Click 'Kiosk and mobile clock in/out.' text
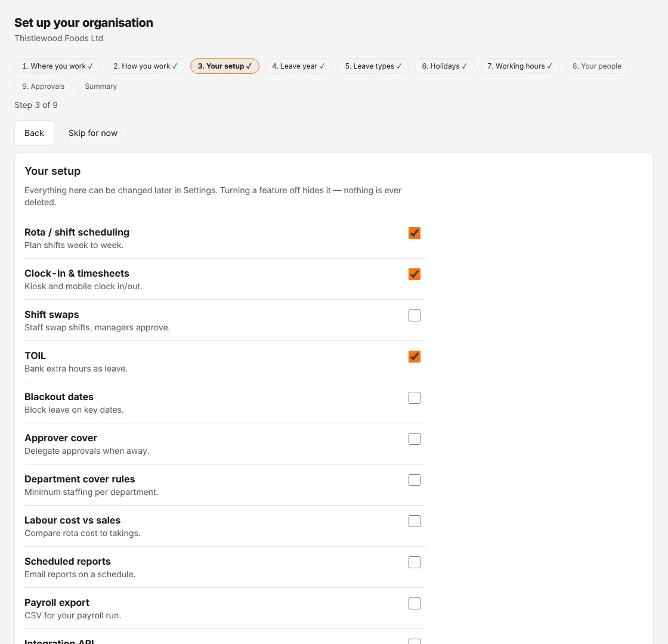 click(83, 286)
